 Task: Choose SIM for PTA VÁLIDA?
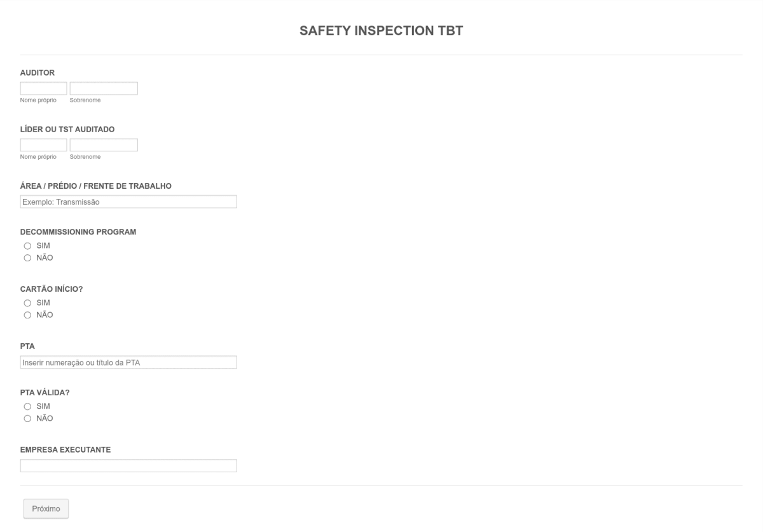27,406
